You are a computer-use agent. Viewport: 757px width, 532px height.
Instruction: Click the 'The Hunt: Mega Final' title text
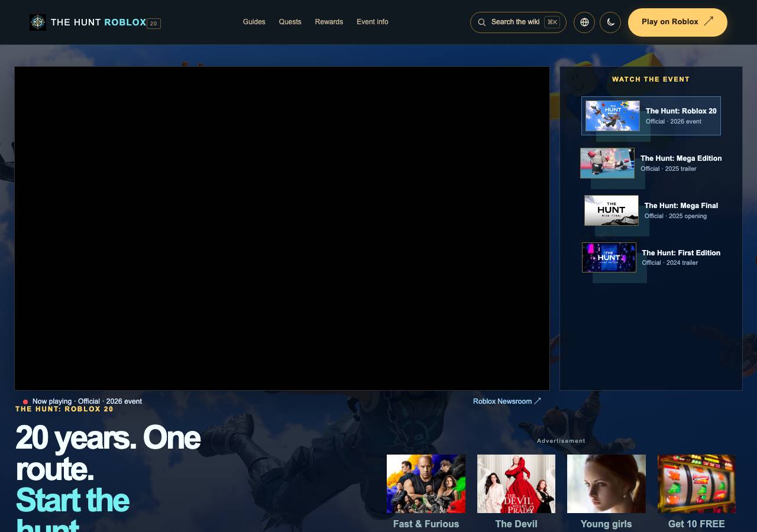pyautogui.click(x=681, y=206)
